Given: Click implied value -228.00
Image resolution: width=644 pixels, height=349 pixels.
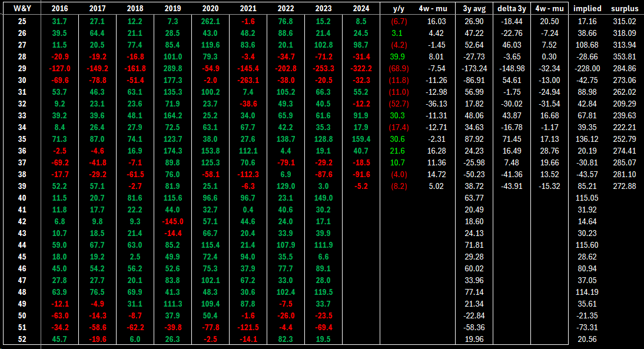Looking at the screenshot, I should [587, 69].
